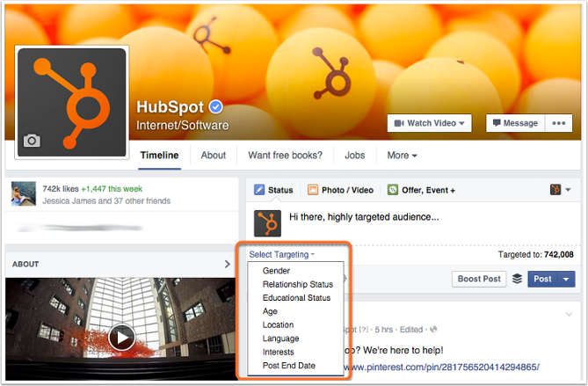The image size is (588, 386).
Task: Open the Post button dropdown arrow
Action: pyautogui.click(x=566, y=279)
